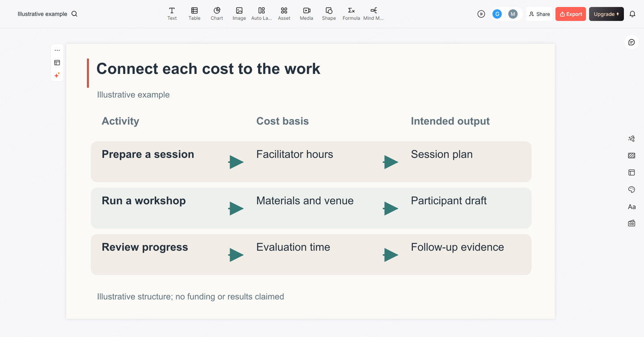Click the Share button
This screenshot has width=644, height=337.
pyautogui.click(x=539, y=14)
